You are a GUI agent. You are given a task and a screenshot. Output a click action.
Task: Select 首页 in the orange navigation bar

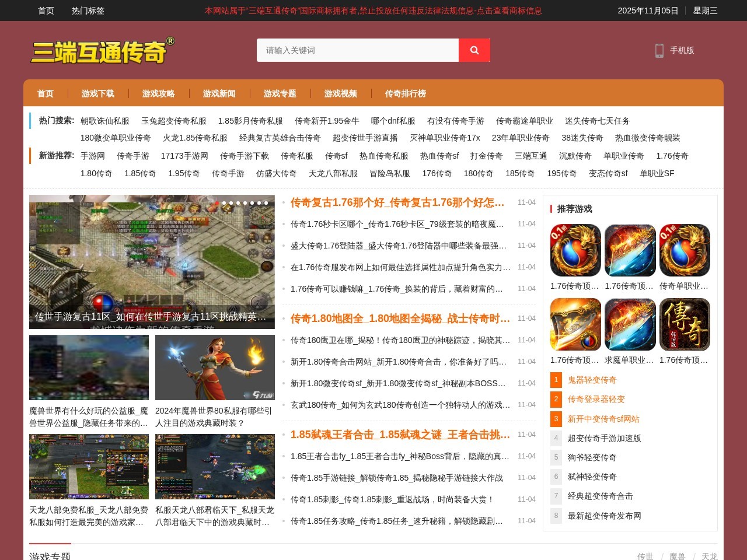coord(46,93)
